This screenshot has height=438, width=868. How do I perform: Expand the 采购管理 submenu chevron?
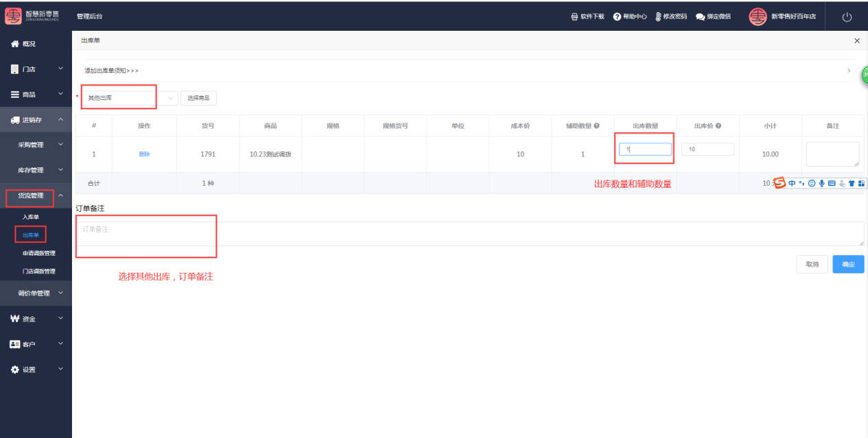coord(60,145)
